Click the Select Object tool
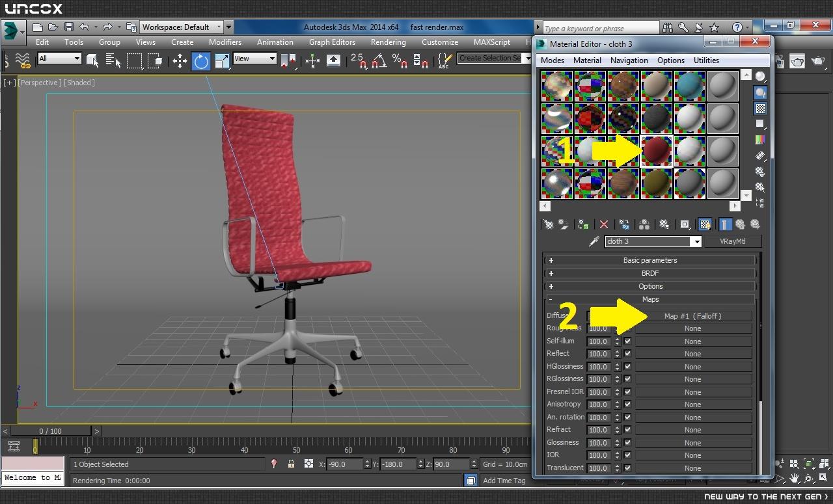The width and height of the screenshot is (833, 504). [92, 61]
